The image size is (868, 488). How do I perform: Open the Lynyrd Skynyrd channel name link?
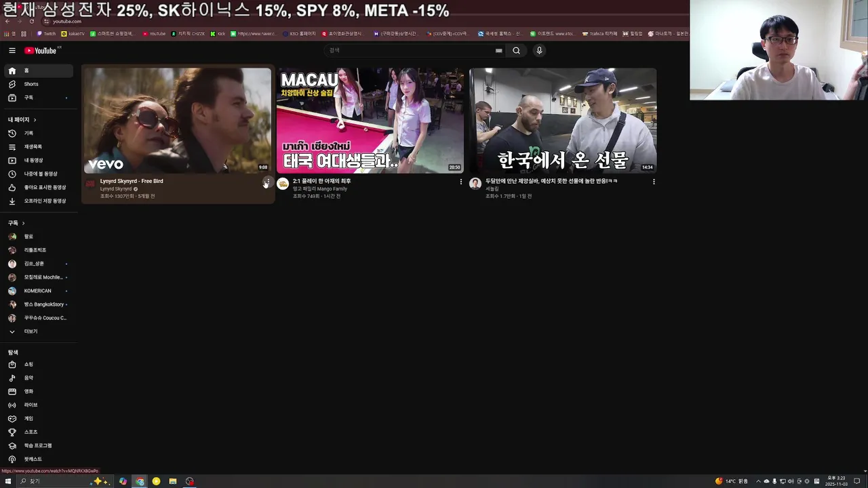(116, 189)
